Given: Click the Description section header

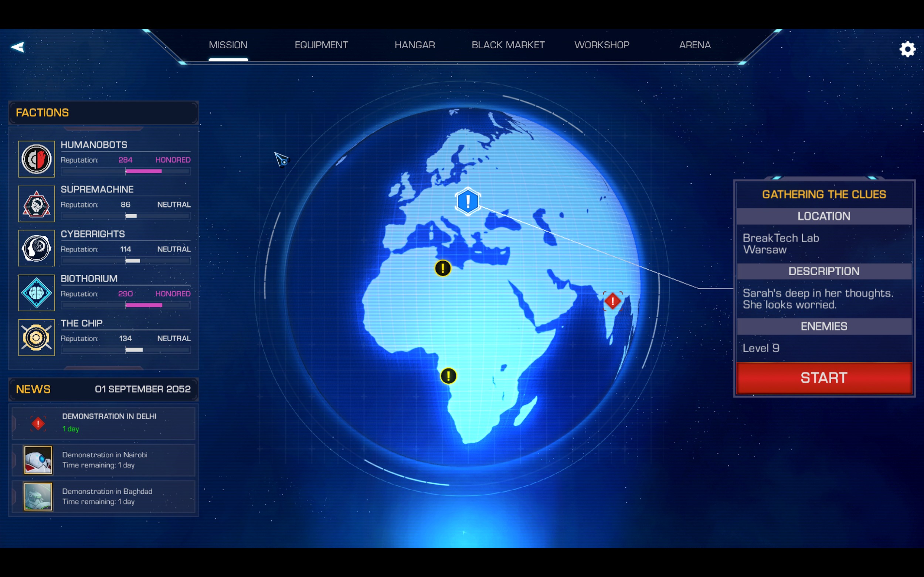Looking at the screenshot, I should click(x=824, y=272).
